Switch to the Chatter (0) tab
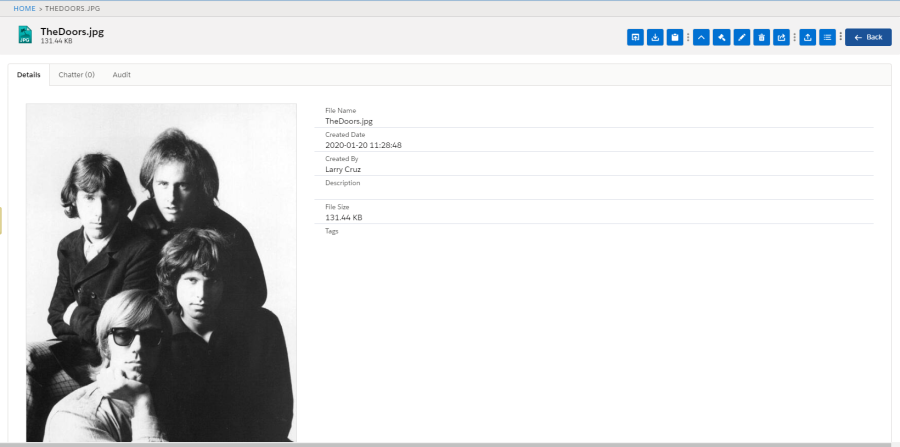The width and height of the screenshot is (900, 447). pyautogui.click(x=76, y=75)
